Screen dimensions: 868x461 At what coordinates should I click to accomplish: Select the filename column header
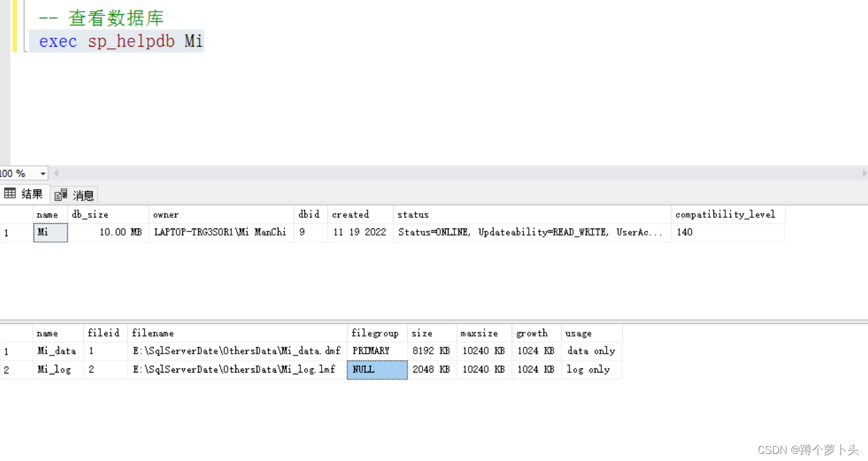[x=153, y=332]
